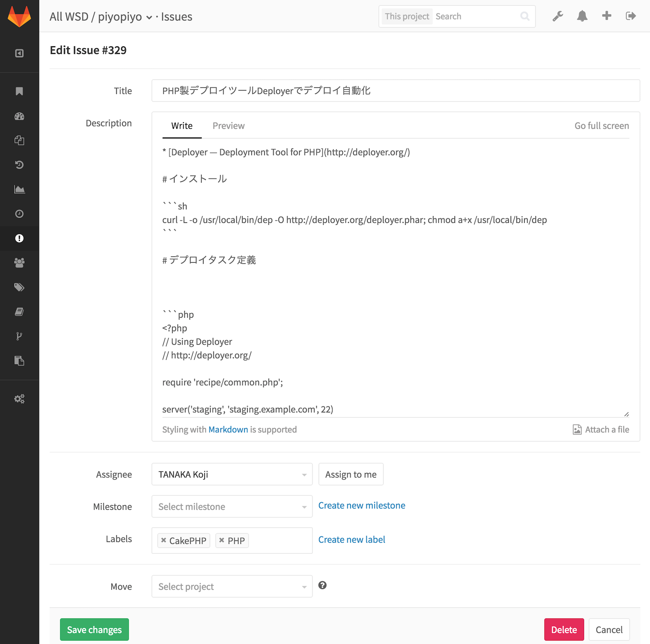Click Go full screen

(x=602, y=126)
